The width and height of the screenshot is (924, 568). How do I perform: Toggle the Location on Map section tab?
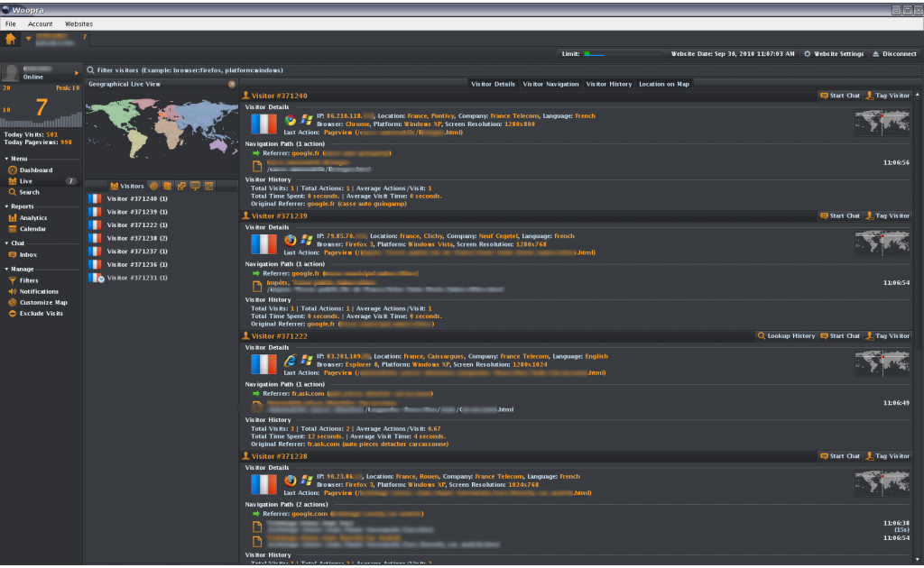tap(664, 84)
